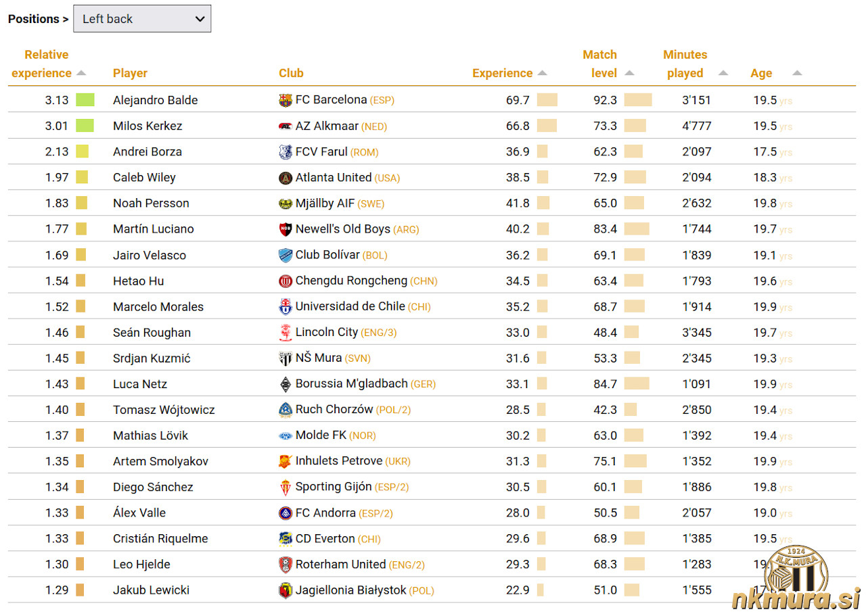This screenshot has height=616, width=866.
Task: Sort by Relative experience using its arrow
Action: coord(81,73)
